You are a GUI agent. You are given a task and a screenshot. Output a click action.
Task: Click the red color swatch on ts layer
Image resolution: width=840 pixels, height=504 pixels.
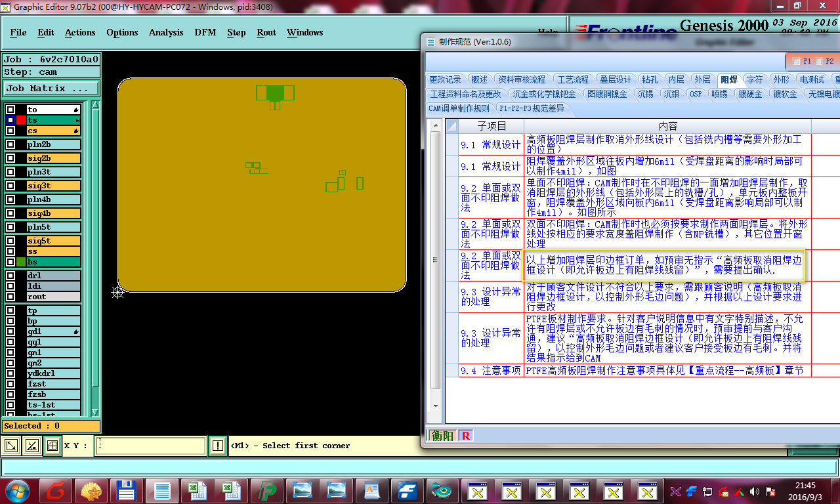click(21, 120)
